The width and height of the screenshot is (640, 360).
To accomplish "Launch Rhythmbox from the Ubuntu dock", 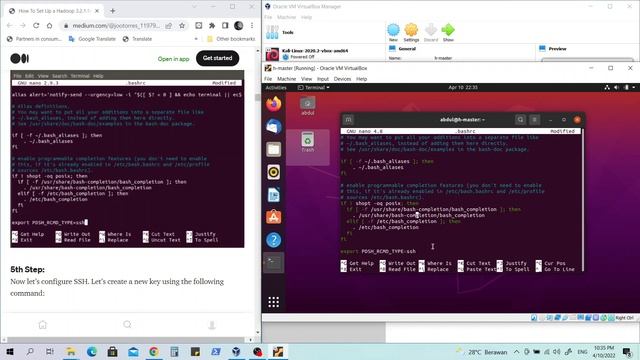I will (273, 172).
